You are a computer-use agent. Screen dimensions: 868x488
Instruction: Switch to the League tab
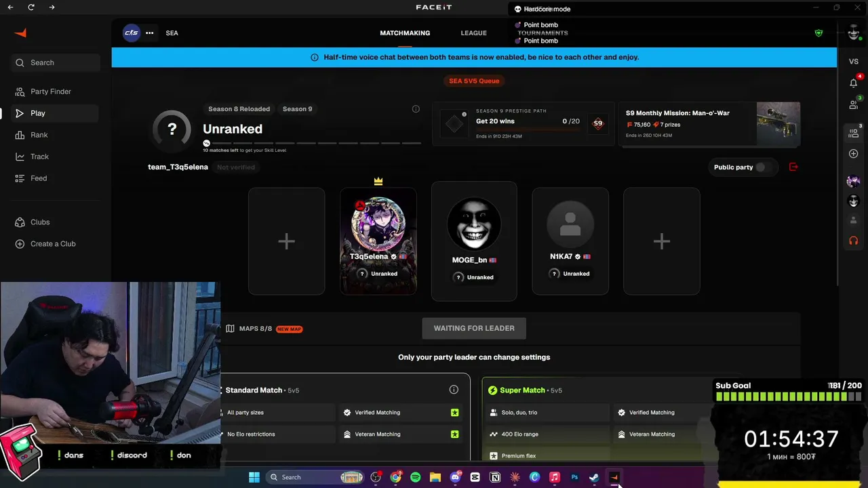[x=473, y=33]
